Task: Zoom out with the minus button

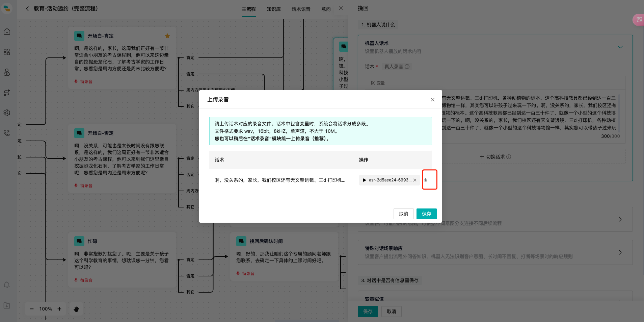Action: click(x=32, y=309)
